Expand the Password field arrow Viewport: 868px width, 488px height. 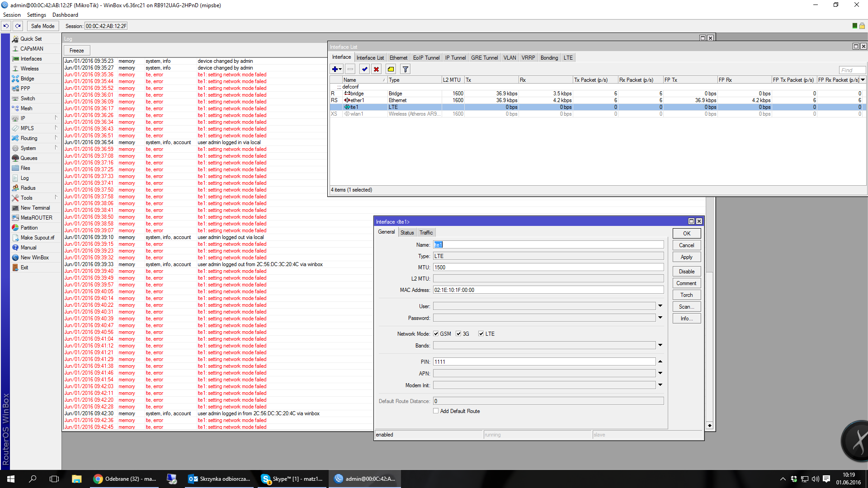660,318
